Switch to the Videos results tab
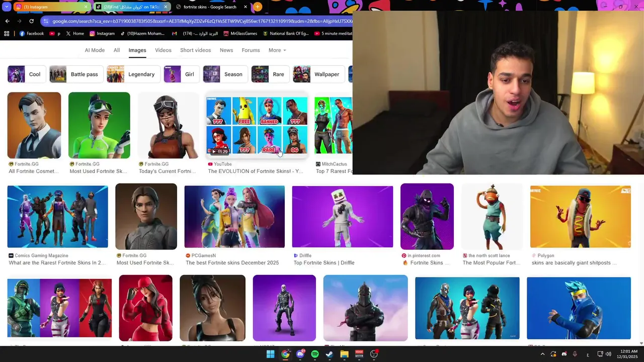This screenshot has height=362, width=644. [163, 50]
